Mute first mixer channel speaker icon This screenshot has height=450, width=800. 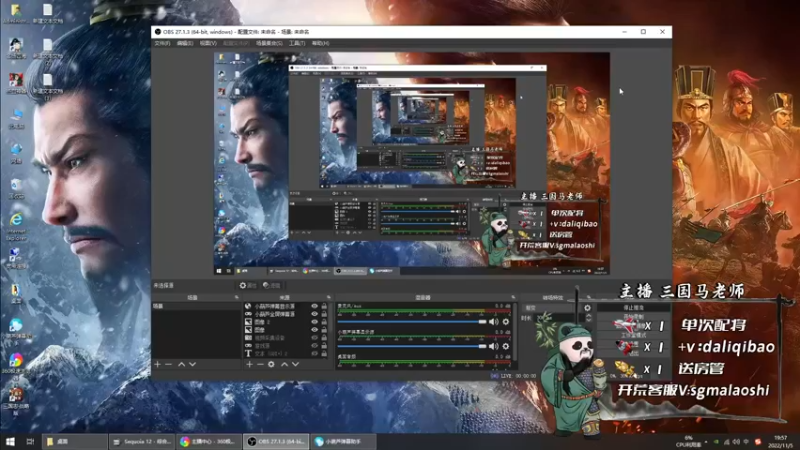[493, 322]
